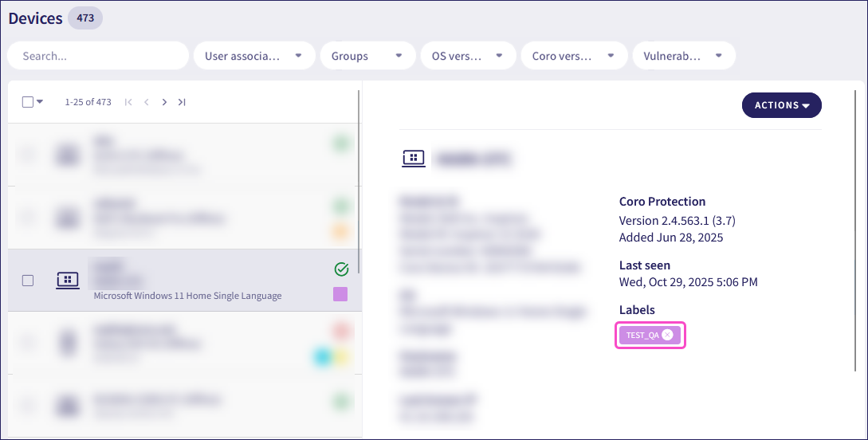
Task: Open the Vulnerabilities filter dropdown
Action: [684, 56]
